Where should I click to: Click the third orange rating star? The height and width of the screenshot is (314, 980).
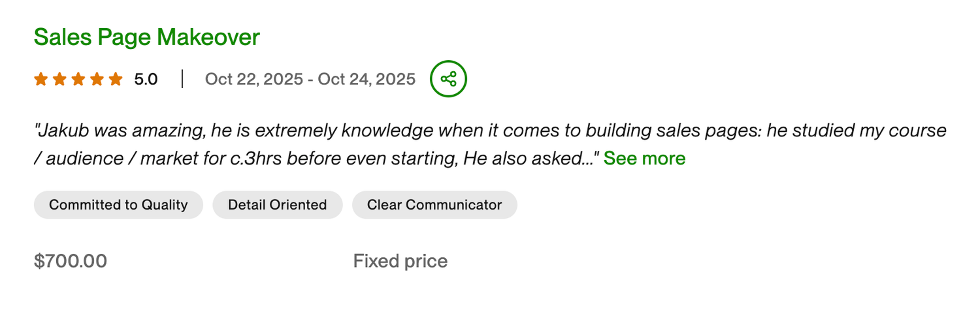tap(78, 80)
